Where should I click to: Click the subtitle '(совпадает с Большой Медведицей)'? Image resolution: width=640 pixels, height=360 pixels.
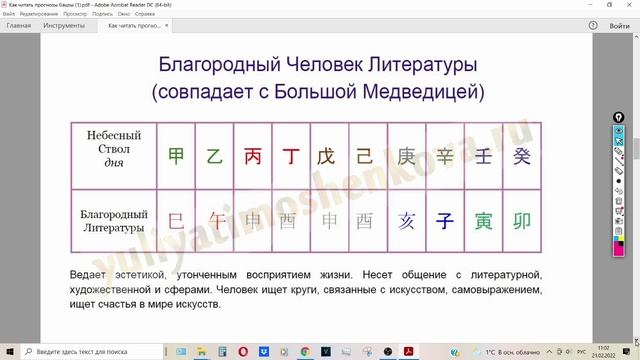click(318, 91)
